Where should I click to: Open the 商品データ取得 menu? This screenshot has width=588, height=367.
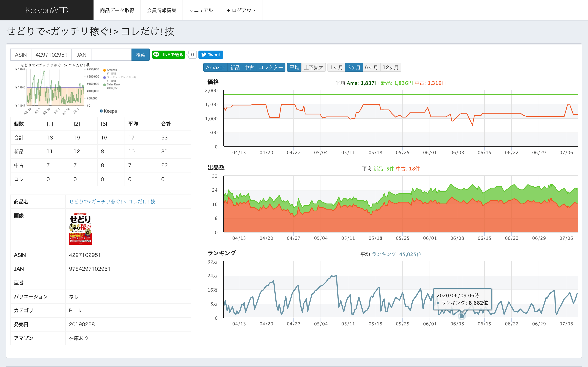click(117, 10)
